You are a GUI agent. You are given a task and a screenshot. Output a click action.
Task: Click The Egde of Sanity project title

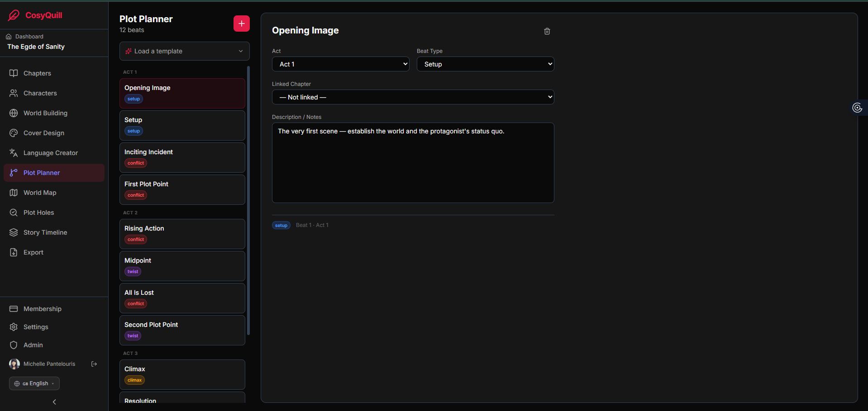pos(36,47)
